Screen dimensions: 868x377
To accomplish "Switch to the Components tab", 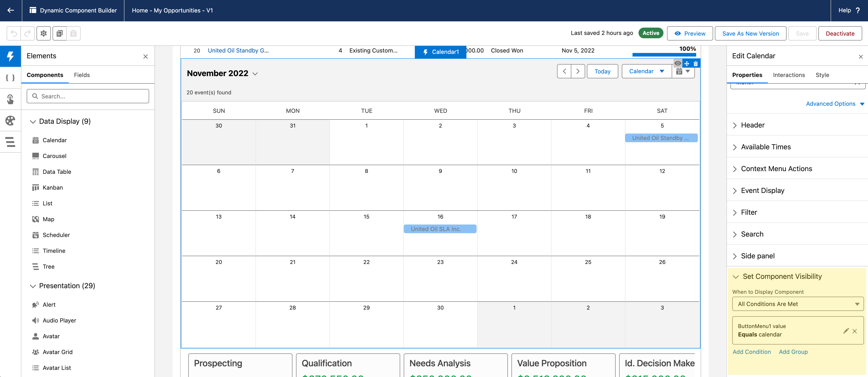I will [45, 75].
